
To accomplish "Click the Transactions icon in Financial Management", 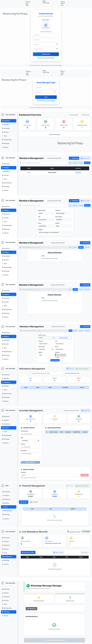I will [x=79, y=492].
